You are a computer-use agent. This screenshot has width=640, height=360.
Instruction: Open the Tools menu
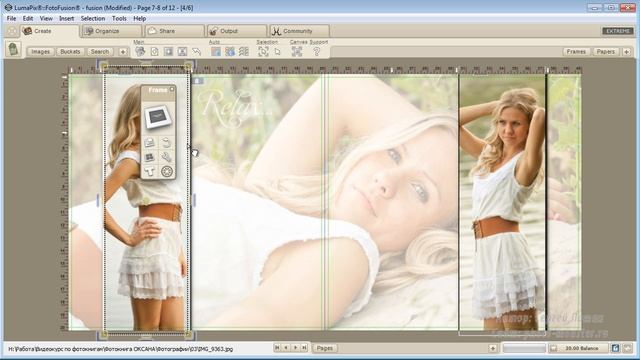coord(119,18)
